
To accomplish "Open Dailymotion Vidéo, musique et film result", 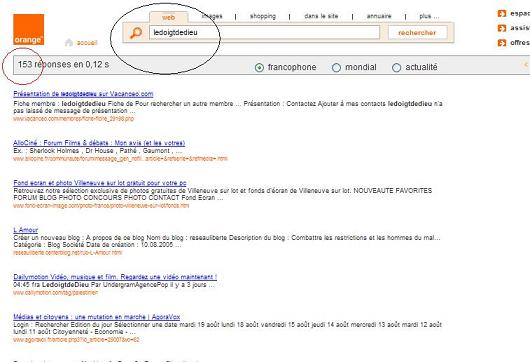I will coord(115,277).
